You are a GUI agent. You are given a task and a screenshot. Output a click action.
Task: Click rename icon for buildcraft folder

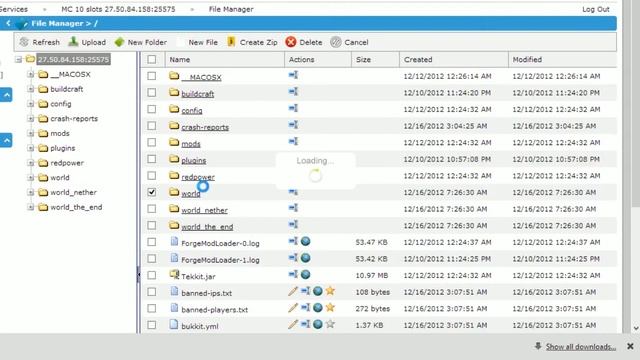click(293, 91)
